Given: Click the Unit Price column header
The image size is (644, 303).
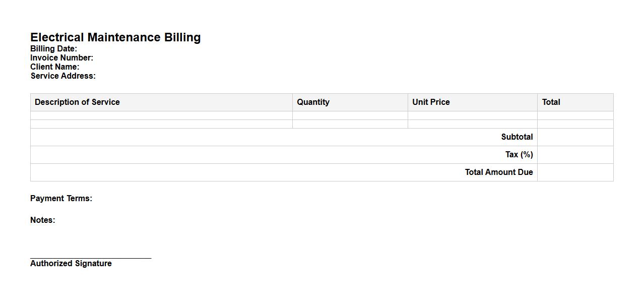Looking at the screenshot, I should tap(431, 102).
